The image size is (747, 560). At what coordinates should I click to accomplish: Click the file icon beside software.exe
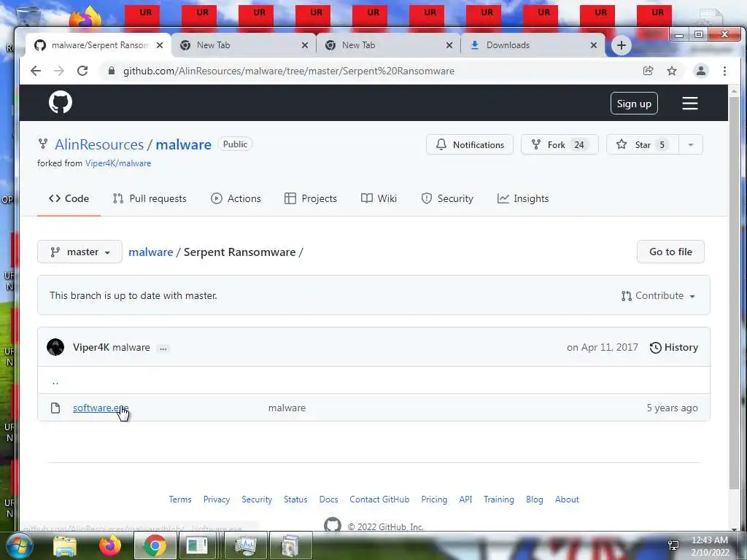point(55,408)
